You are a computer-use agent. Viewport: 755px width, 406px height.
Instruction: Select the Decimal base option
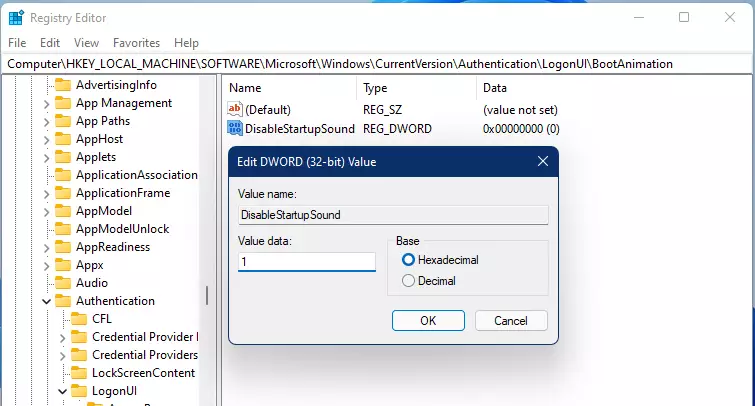coord(429,281)
